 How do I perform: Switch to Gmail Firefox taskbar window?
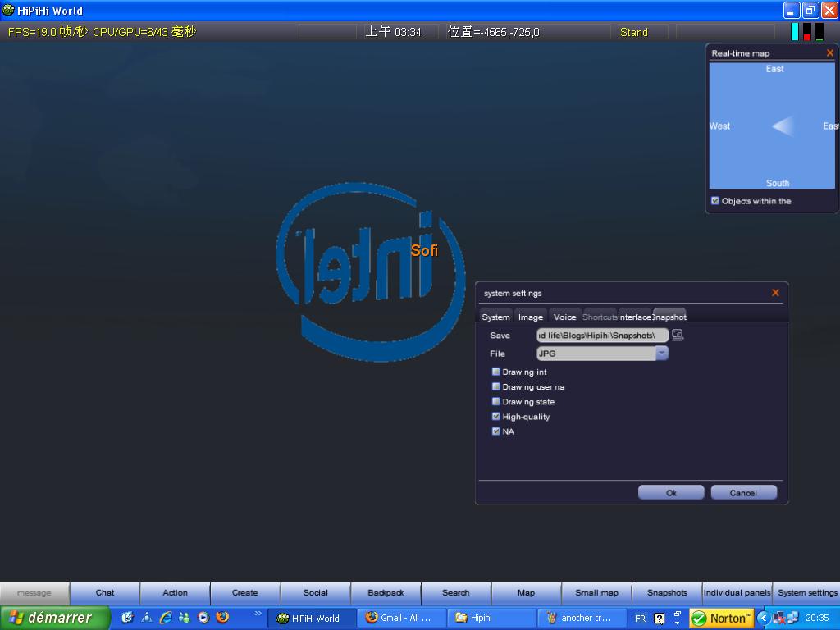point(401,618)
